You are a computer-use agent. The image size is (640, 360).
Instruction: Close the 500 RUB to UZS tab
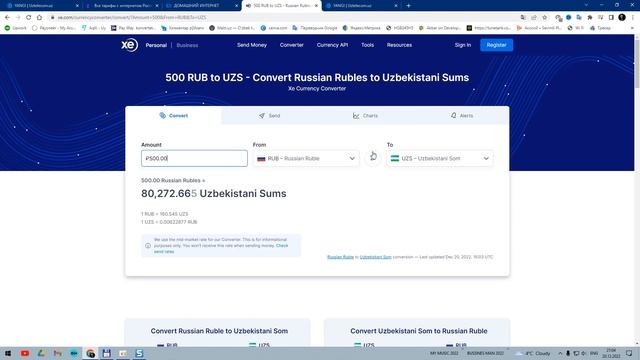click(316, 6)
